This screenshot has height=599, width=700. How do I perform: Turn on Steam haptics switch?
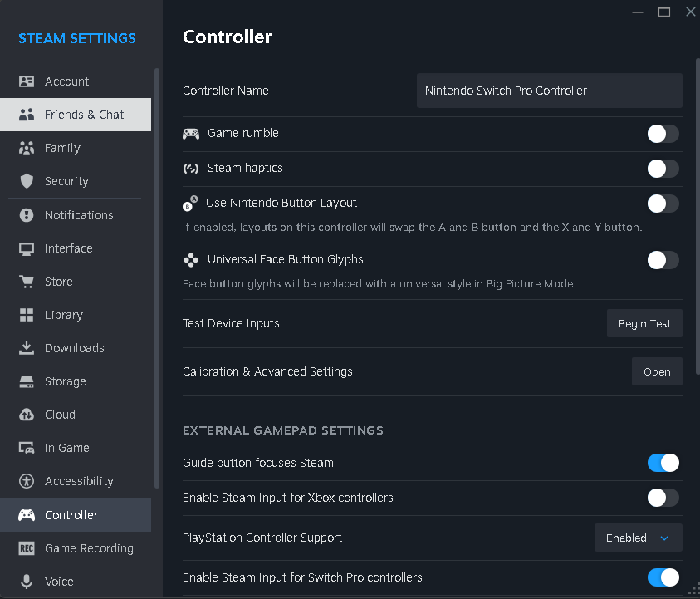(663, 169)
